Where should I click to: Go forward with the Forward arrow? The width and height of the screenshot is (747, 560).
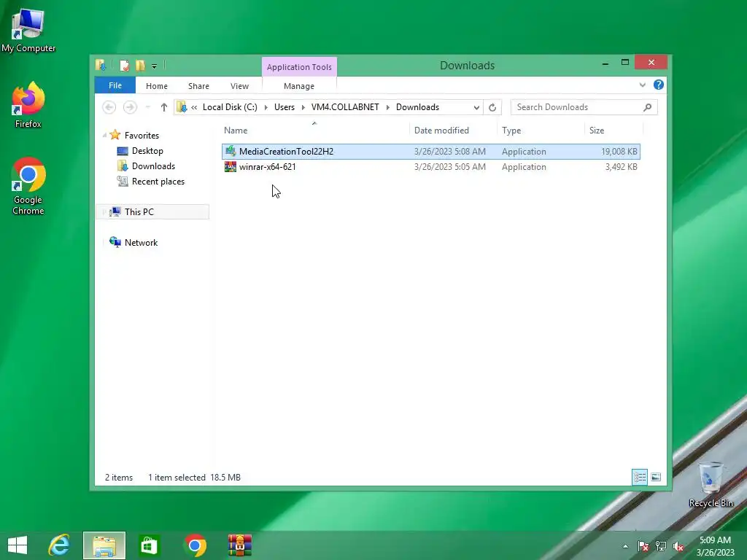tap(130, 107)
